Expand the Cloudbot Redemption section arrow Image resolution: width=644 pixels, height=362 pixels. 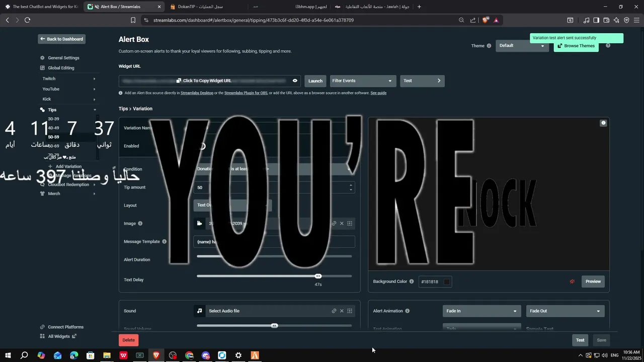(x=94, y=185)
